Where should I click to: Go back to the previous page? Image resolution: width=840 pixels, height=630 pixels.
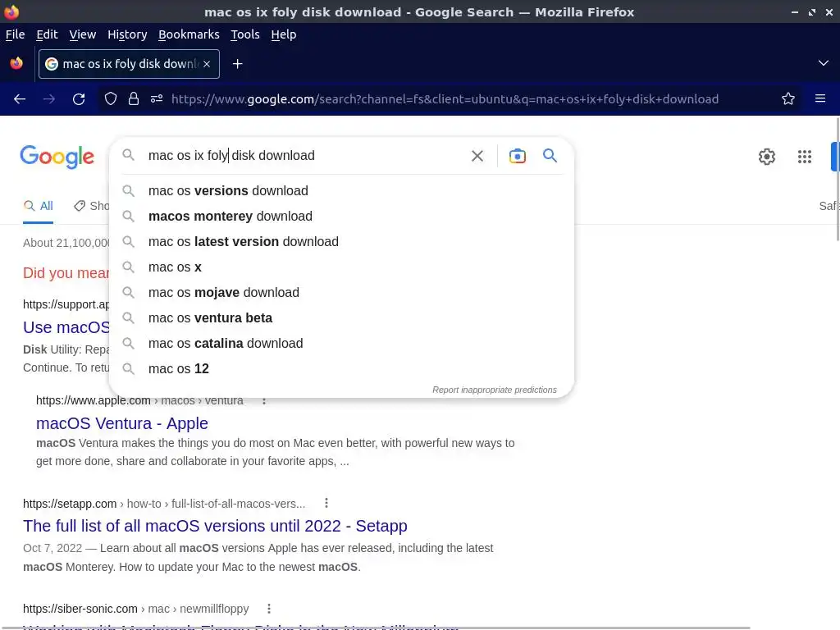pos(20,99)
